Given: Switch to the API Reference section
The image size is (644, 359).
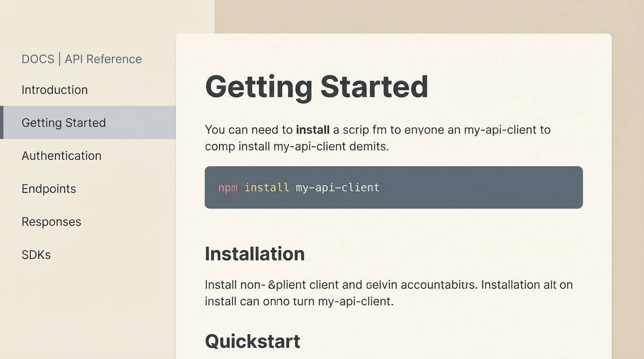Looking at the screenshot, I should [x=103, y=58].
